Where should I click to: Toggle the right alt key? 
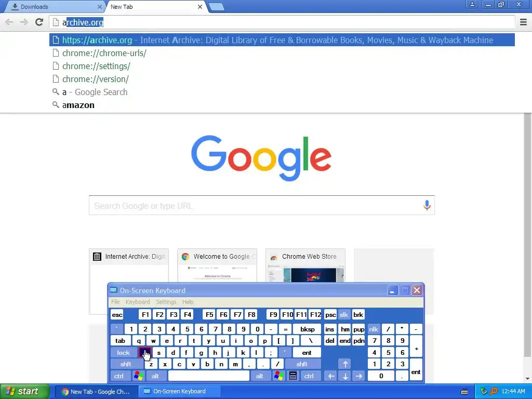click(x=260, y=376)
